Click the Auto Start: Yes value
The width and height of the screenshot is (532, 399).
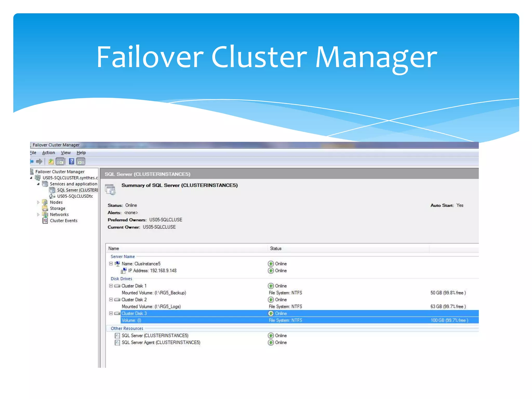click(460, 205)
